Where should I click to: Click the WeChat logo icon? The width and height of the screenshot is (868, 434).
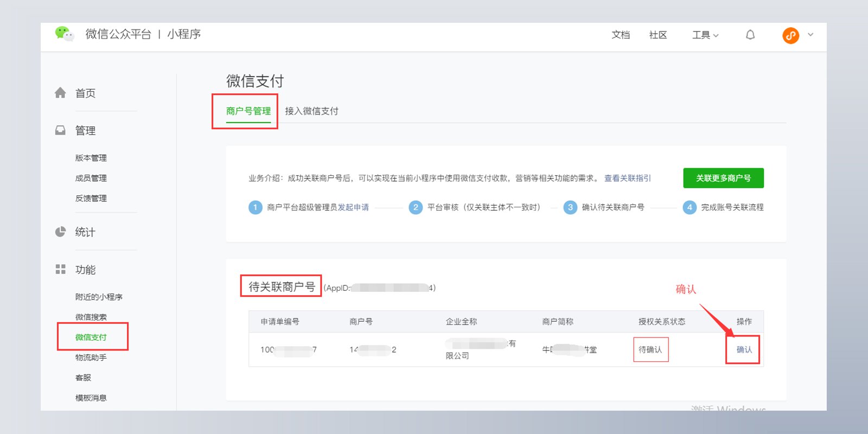click(65, 34)
